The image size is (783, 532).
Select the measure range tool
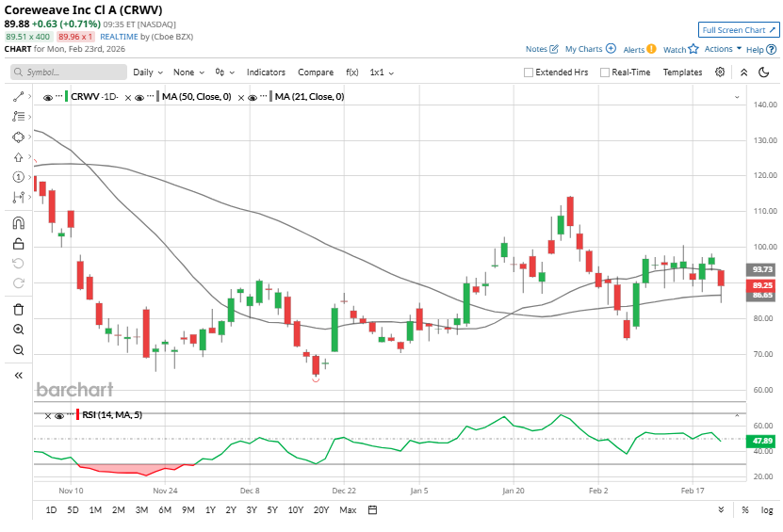pyautogui.click(x=19, y=197)
